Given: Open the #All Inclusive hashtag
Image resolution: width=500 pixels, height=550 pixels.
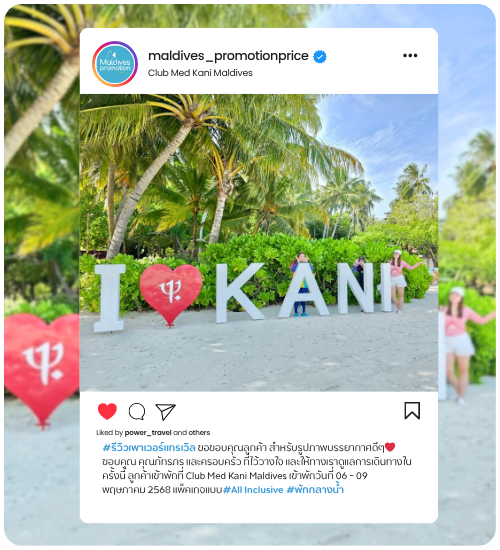Looking at the screenshot, I should (253, 490).
